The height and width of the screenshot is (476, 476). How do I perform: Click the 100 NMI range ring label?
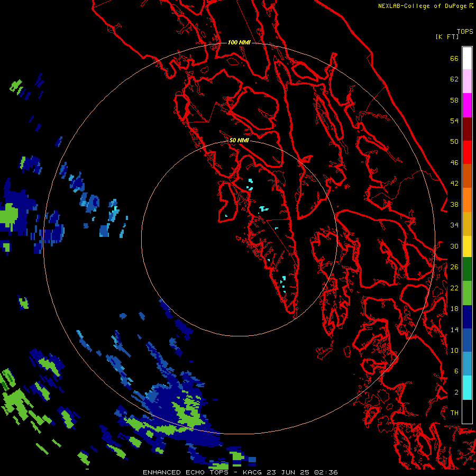pos(239,42)
